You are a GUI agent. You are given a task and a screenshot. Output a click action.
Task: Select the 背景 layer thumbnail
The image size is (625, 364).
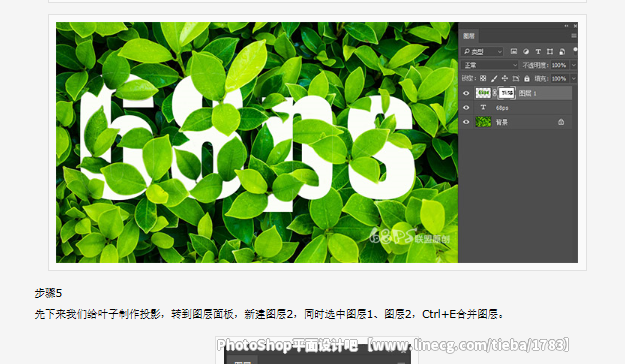(x=483, y=122)
